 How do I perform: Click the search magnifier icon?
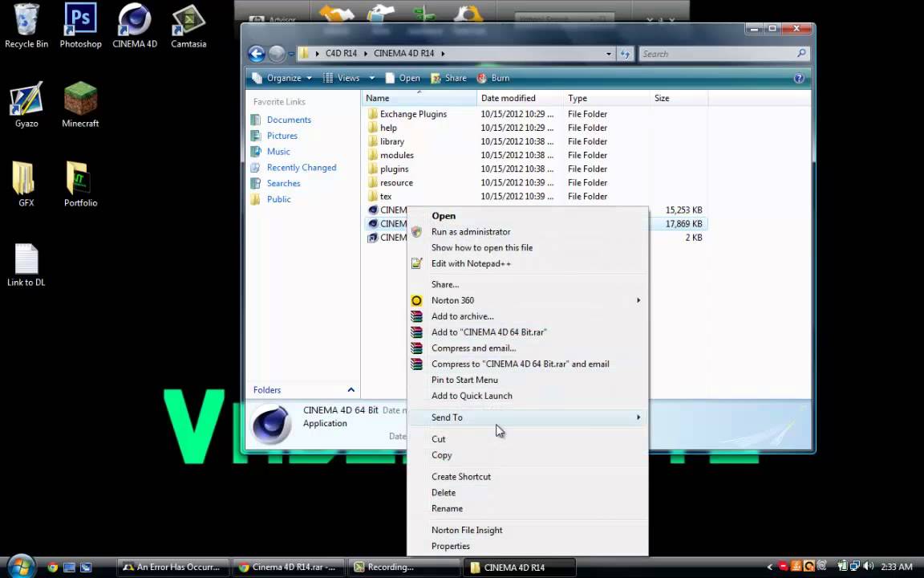800,53
